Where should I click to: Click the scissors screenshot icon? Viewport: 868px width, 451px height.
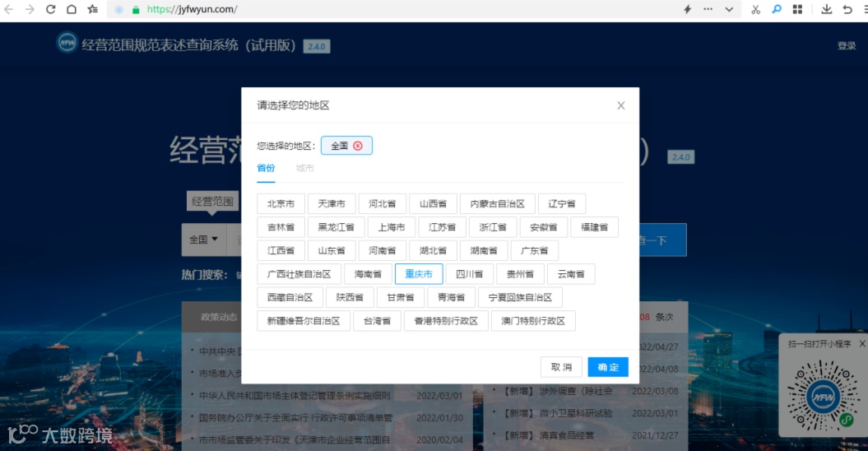(x=755, y=9)
